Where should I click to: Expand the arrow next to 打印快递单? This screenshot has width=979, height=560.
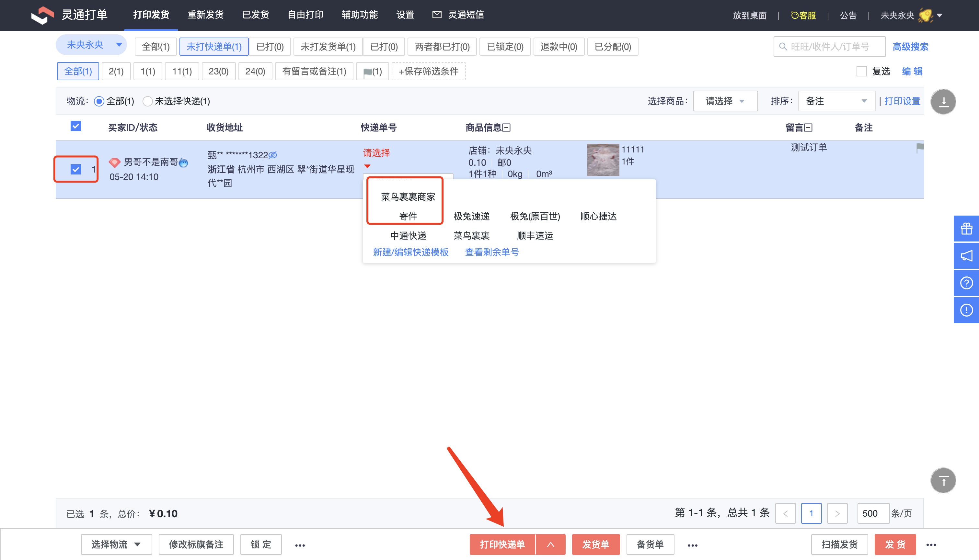pos(550,544)
